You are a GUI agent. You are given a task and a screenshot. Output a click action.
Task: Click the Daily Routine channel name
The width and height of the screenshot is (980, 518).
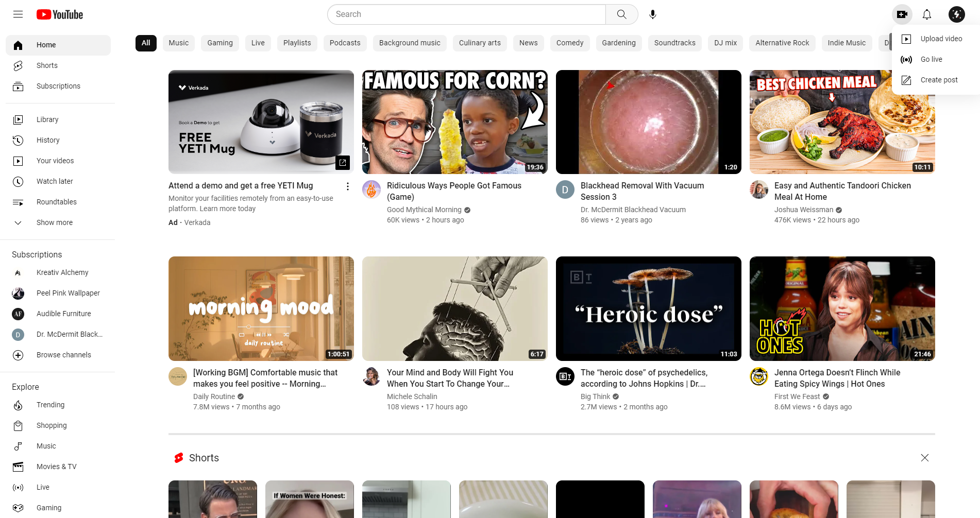(x=214, y=396)
